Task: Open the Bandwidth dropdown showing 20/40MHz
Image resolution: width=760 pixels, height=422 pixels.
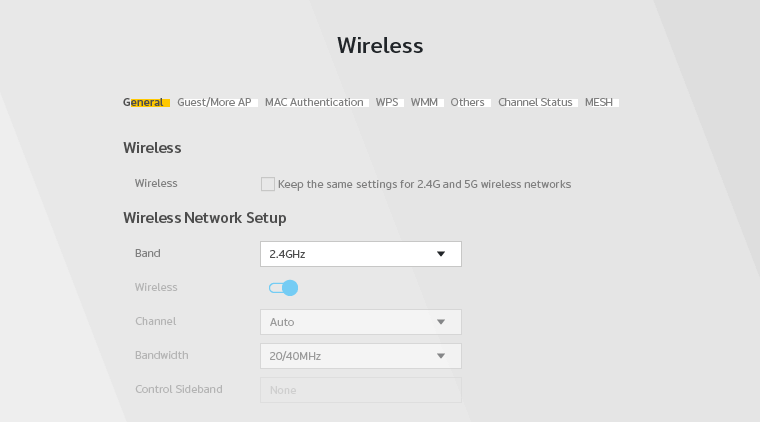Action: [x=360, y=356]
